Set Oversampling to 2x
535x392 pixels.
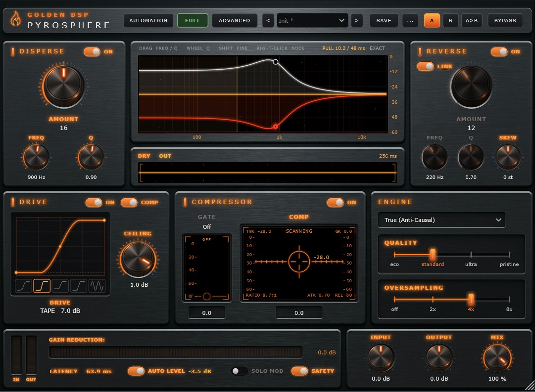pyautogui.click(x=433, y=299)
